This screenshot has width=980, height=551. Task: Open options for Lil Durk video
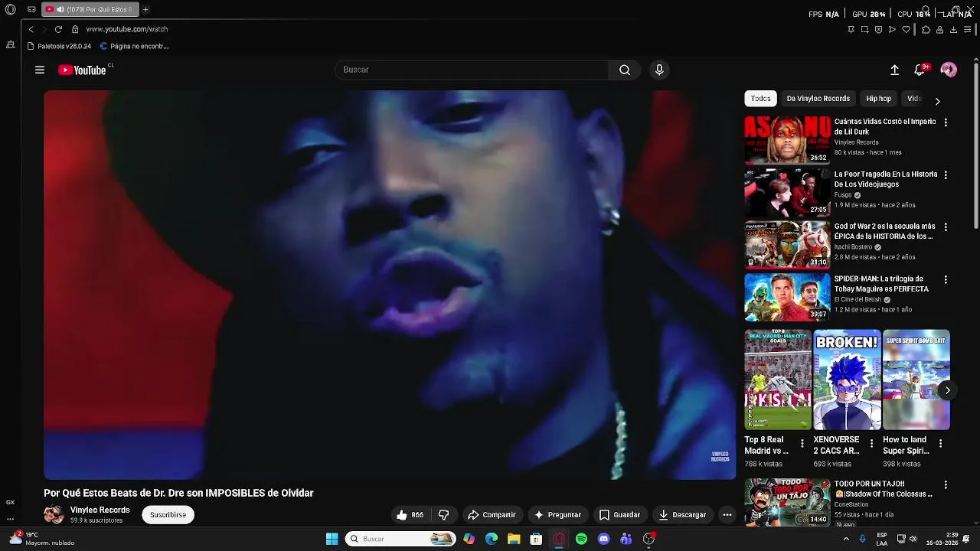coord(946,122)
